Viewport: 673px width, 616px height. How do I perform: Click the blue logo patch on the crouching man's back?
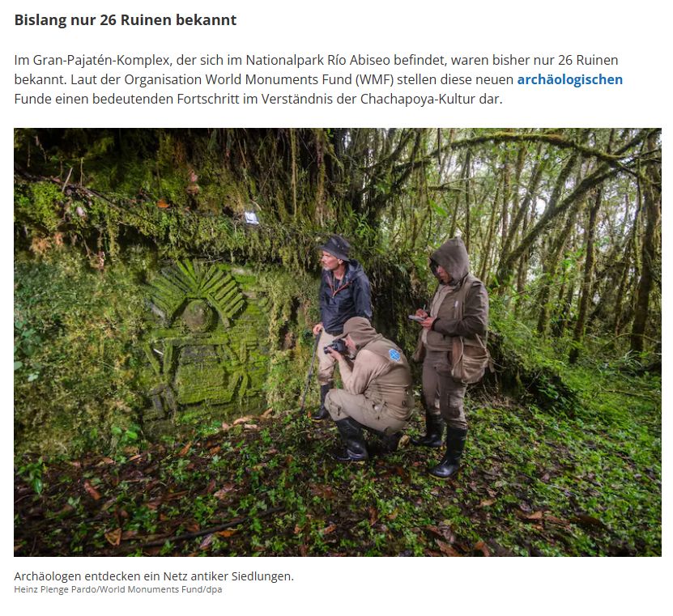(394, 355)
